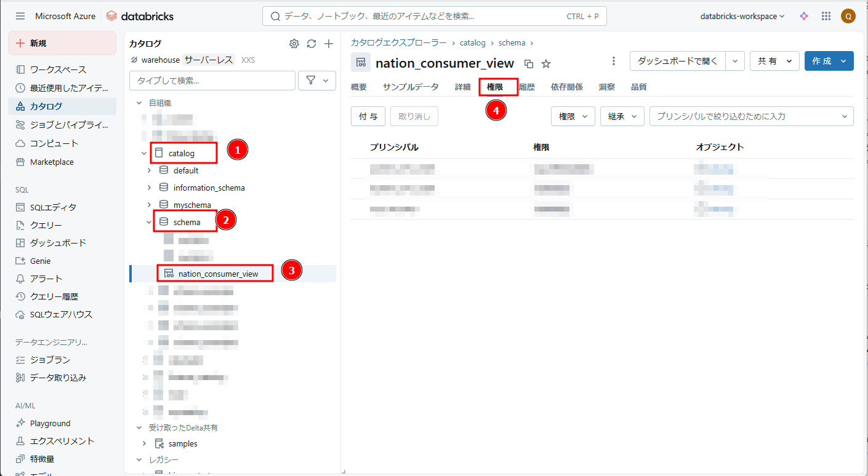Click the catalog settings gear icon

pyautogui.click(x=294, y=44)
